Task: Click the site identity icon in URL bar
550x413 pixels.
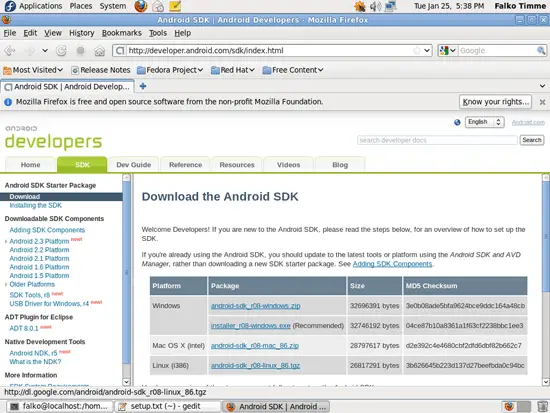Action: tap(120, 51)
